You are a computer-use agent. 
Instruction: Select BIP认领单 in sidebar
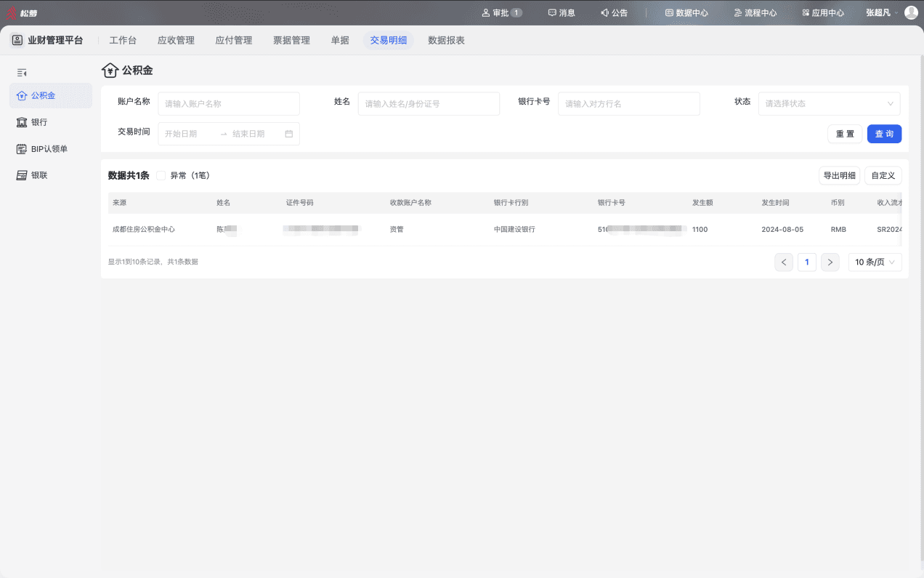pyautogui.click(x=51, y=149)
